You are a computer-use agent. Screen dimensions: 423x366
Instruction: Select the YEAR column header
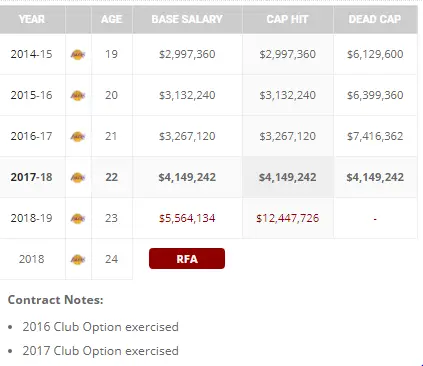(32, 19)
